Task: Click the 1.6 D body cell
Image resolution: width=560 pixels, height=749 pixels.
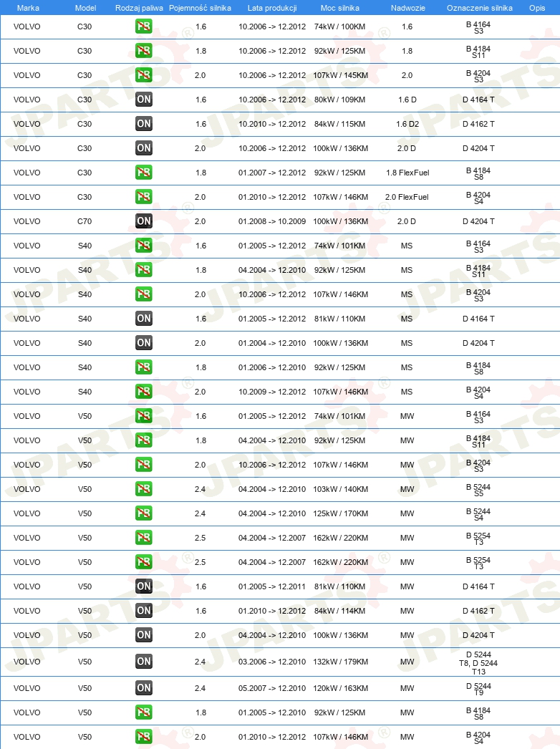Action: coord(407,100)
